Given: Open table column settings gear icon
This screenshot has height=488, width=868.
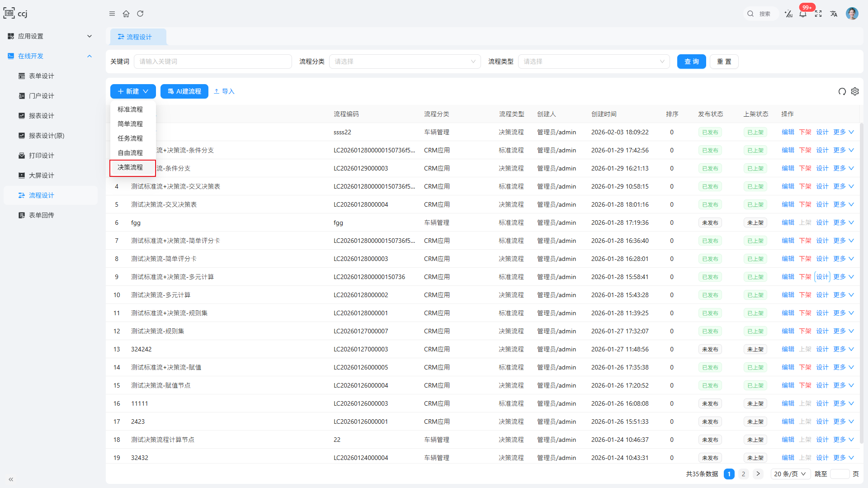Looking at the screenshot, I should 855,91.
